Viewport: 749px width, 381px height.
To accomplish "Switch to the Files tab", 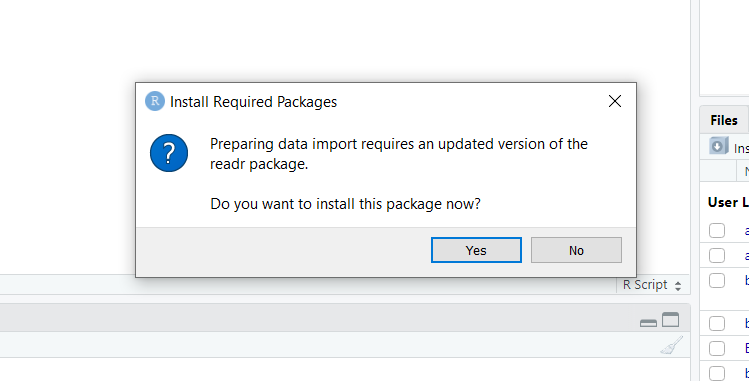I will pyautogui.click(x=724, y=120).
